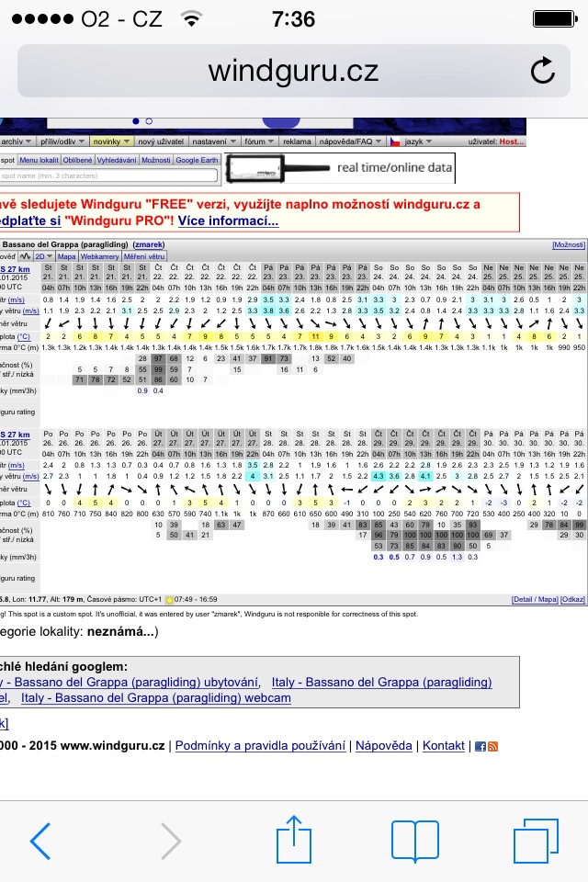Open the Share sheet icon
This screenshot has height=882, width=588.
[294, 839]
